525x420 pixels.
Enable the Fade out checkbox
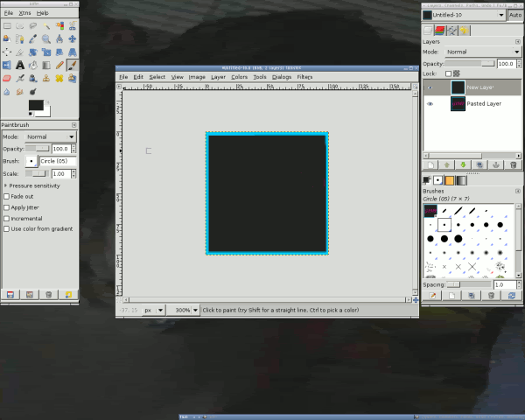pyautogui.click(x=6, y=197)
